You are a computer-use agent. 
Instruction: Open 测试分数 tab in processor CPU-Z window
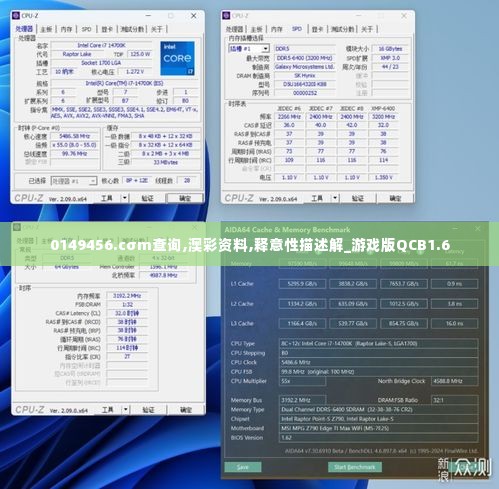132,29
